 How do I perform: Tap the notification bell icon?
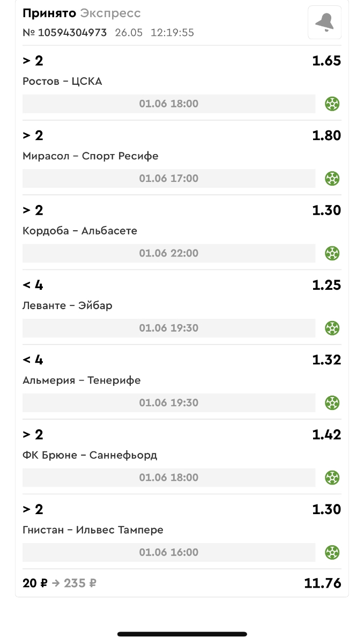pos(324,23)
